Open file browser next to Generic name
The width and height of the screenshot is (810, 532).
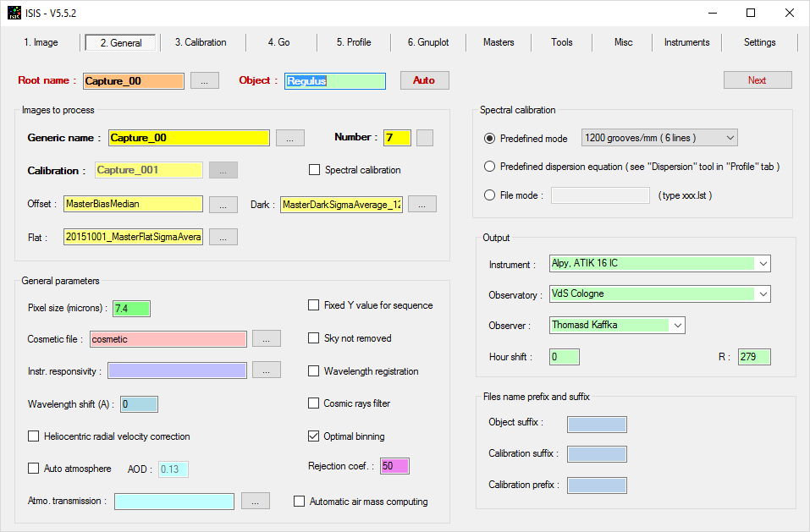click(x=289, y=138)
